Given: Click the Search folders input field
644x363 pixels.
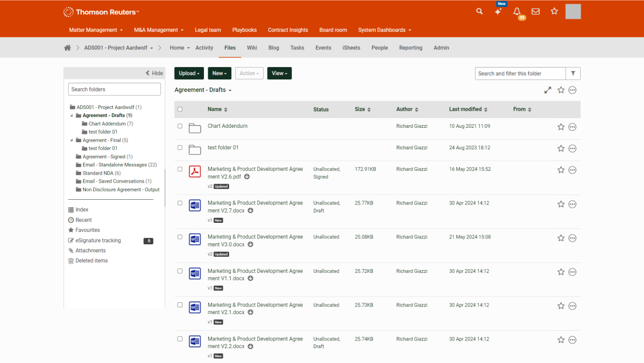Looking at the screenshot, I should click(114, 89).
